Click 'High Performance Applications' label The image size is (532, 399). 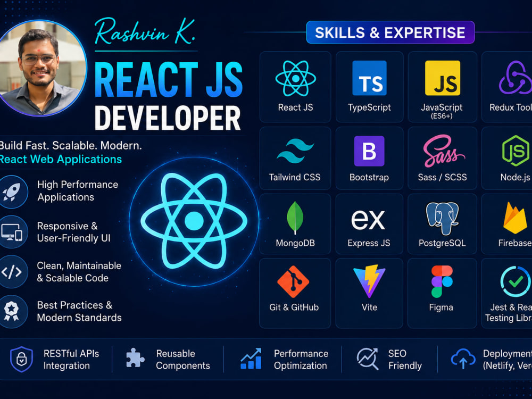pos(78,190)
